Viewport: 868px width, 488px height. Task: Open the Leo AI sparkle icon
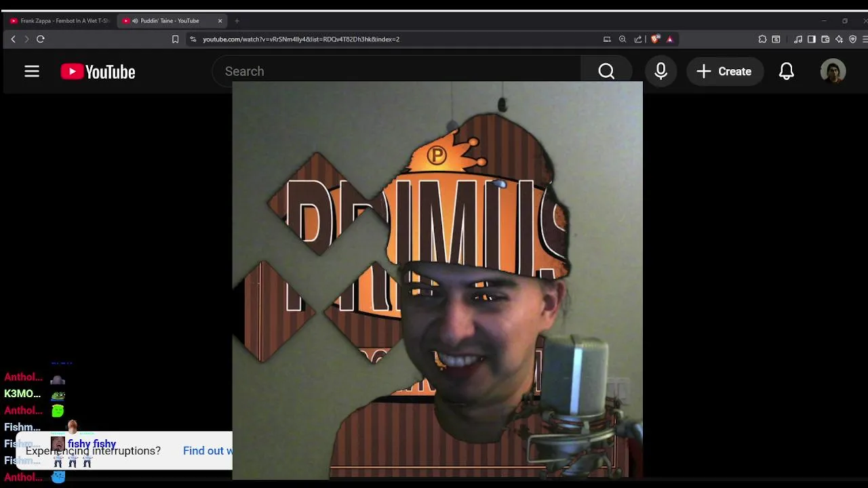(839, 39)
